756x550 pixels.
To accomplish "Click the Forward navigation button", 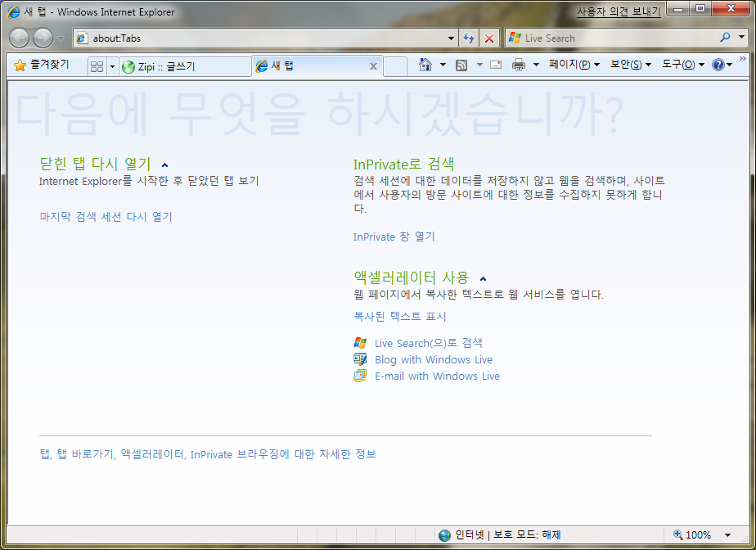I will (43, 38).
